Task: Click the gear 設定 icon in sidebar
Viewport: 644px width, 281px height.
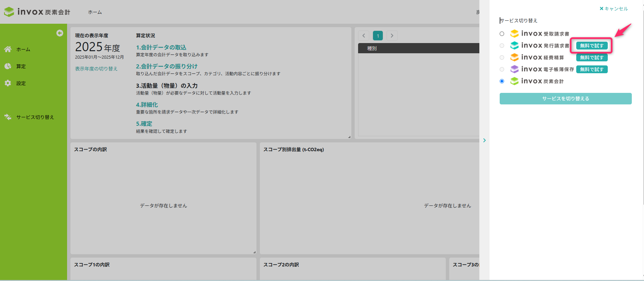Action: [x=8, y=83]
